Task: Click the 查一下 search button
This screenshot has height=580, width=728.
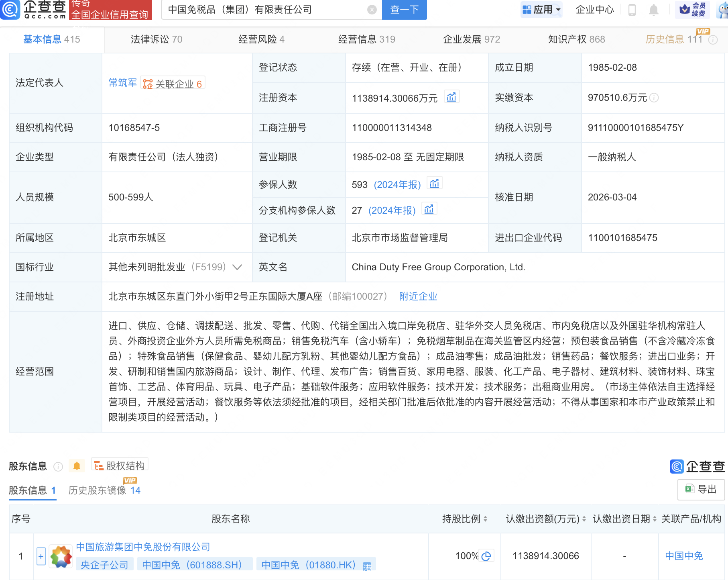Action: point(404,10)
